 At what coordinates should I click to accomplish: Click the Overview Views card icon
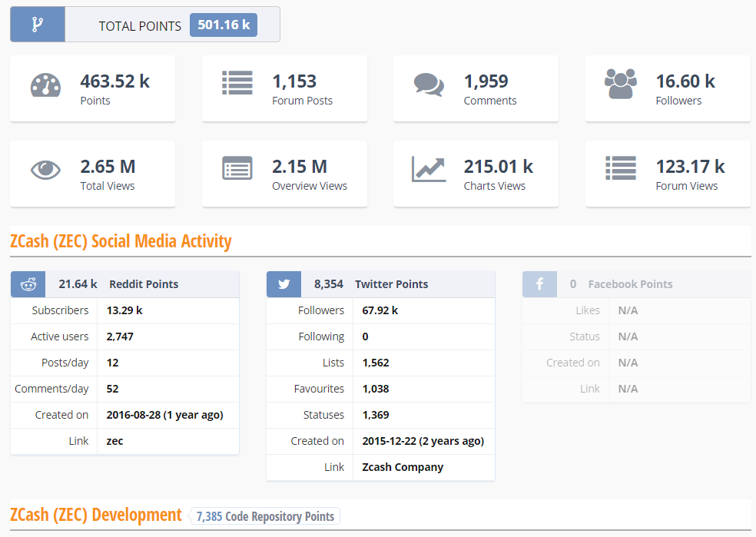[237, 168]
